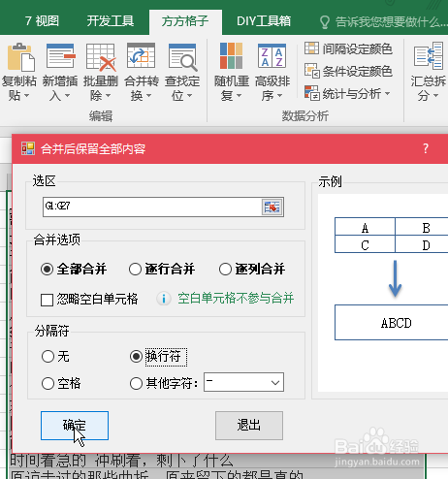Switch to the 方方格子 ribbon tab
Screen dimensions: 448x479
(185, 21)
